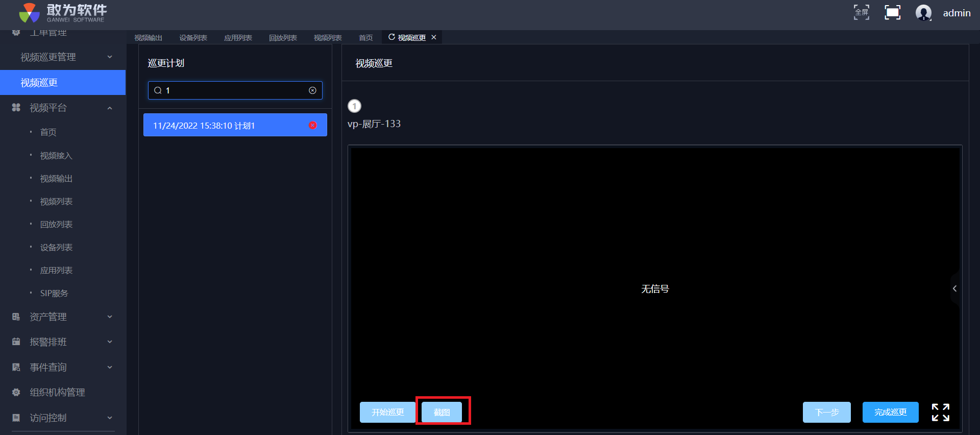Viewport: 980px width, 435px height.
Task: Switch to the 应用列表 tab
Action: click(x=238, y=38)
